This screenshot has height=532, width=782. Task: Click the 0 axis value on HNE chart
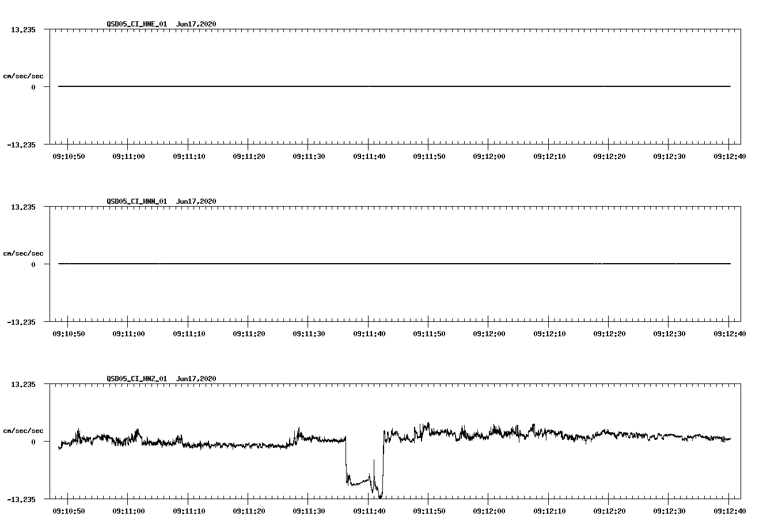pyautogui.click(x=33, y=88)
